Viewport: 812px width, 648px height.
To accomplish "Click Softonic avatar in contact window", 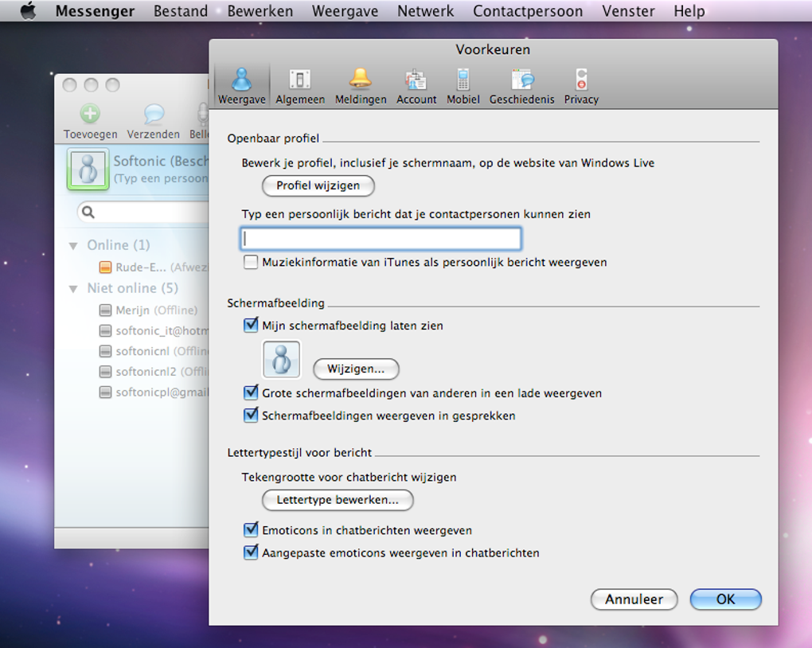I will 88,169.
